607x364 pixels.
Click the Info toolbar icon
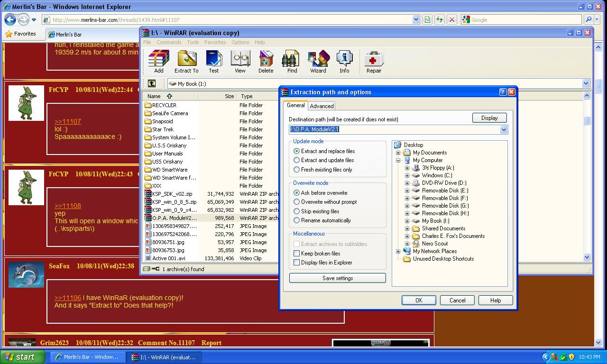pos(344,62)
